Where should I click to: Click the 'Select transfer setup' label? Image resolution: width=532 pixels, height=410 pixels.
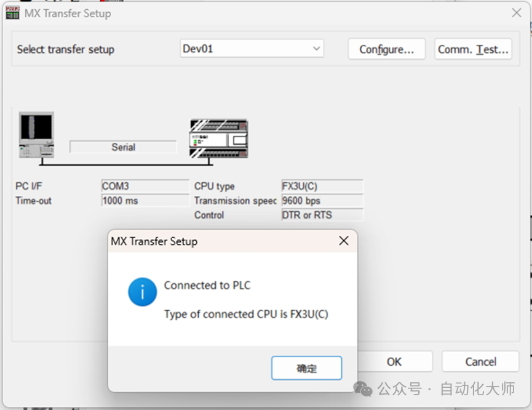65,49
